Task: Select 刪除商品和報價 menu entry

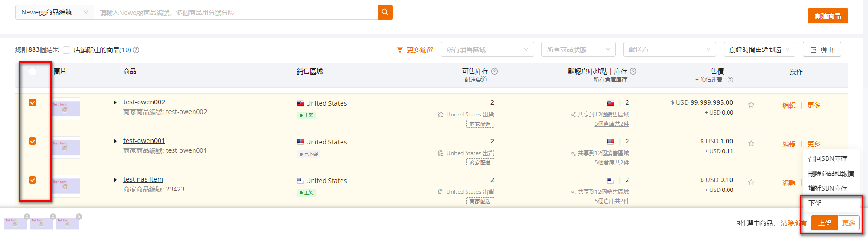Action: 831,173
